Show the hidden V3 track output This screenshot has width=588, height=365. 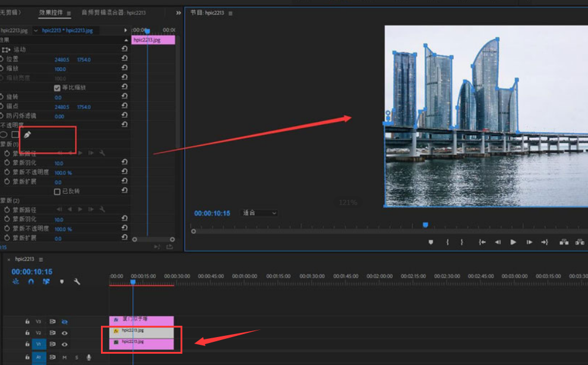[64, 322]
